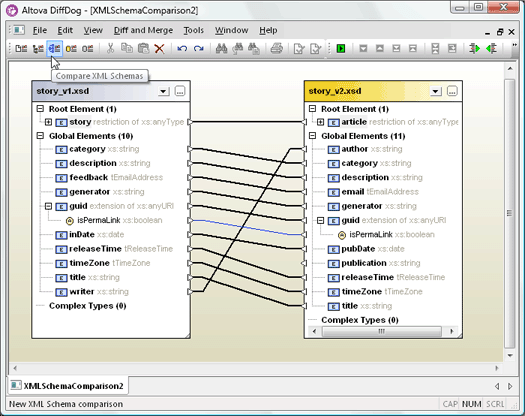Viewport: 525px width, 416px height.
Task: Select the writer element in story_v1.xsd
Action: [x=82, y=291]
